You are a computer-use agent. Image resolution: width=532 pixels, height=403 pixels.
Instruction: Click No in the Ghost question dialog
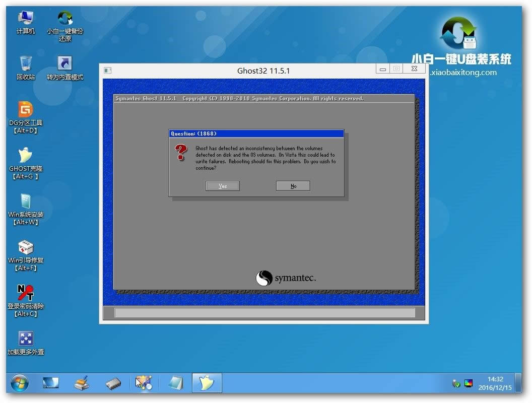[293, 185]
